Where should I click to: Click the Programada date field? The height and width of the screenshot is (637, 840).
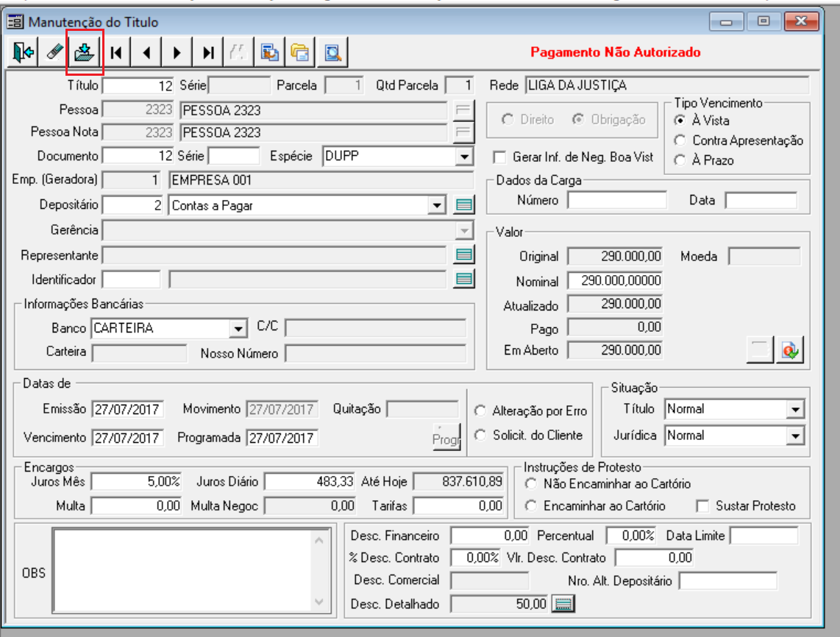pyautogui.click(x=282, y=438)
